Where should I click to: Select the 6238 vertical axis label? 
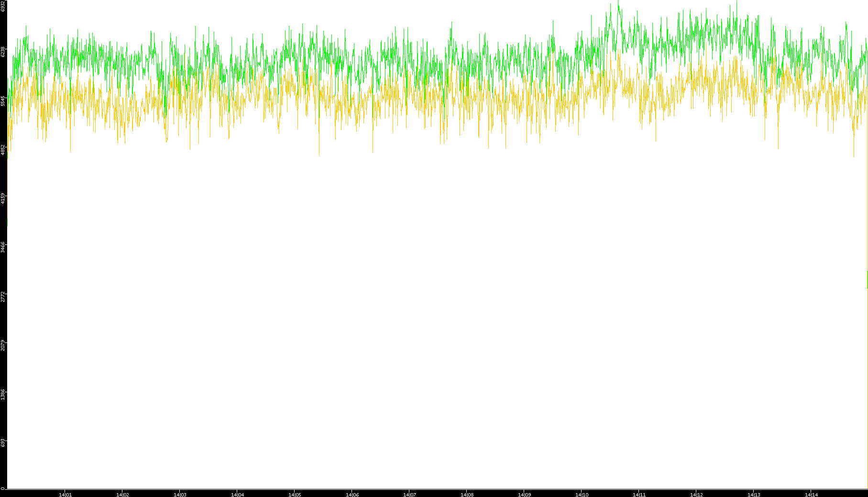(3, 52)
